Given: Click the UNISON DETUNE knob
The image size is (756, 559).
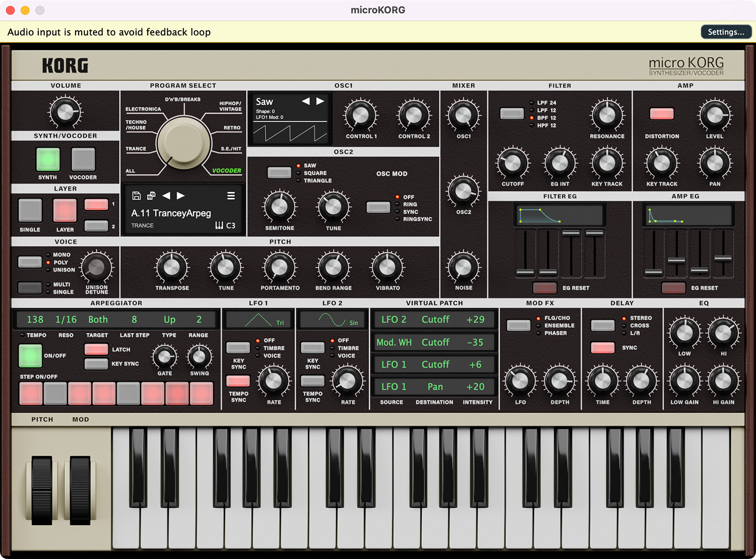Looking at the screenshot, I should [97, 267].
